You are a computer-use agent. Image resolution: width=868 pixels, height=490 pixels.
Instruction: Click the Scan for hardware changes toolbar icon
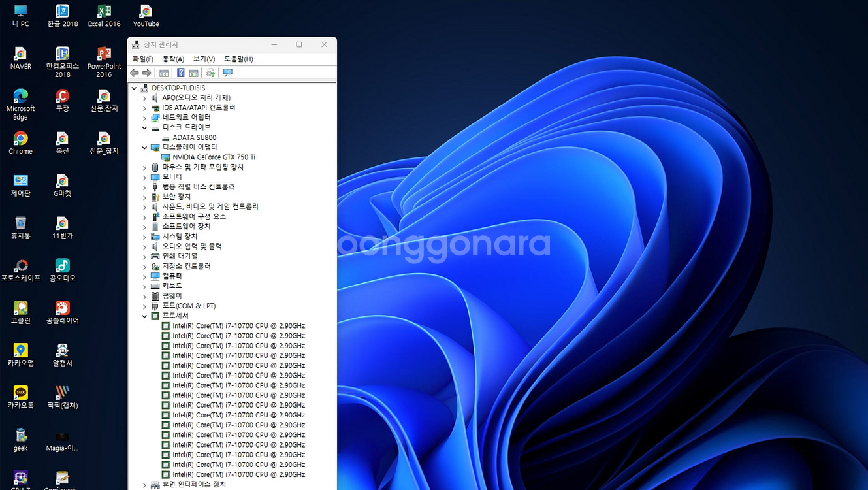pos(227,73)
